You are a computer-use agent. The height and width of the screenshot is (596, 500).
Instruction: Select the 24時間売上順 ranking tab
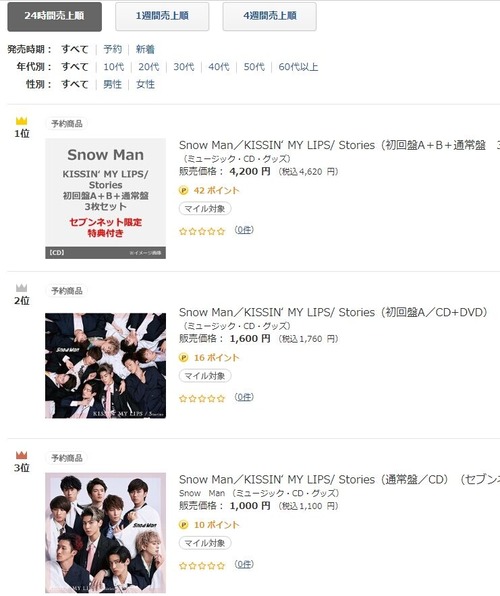coord(54,16)
